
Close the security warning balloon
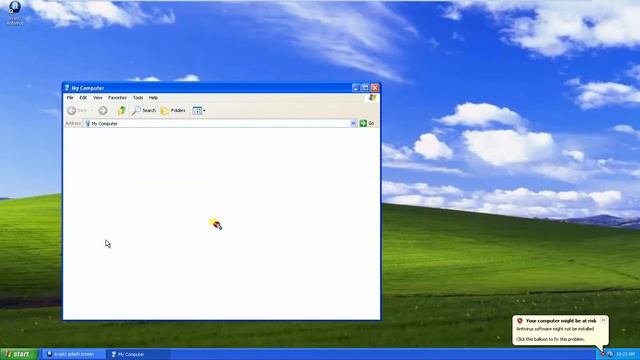point(603,320)
